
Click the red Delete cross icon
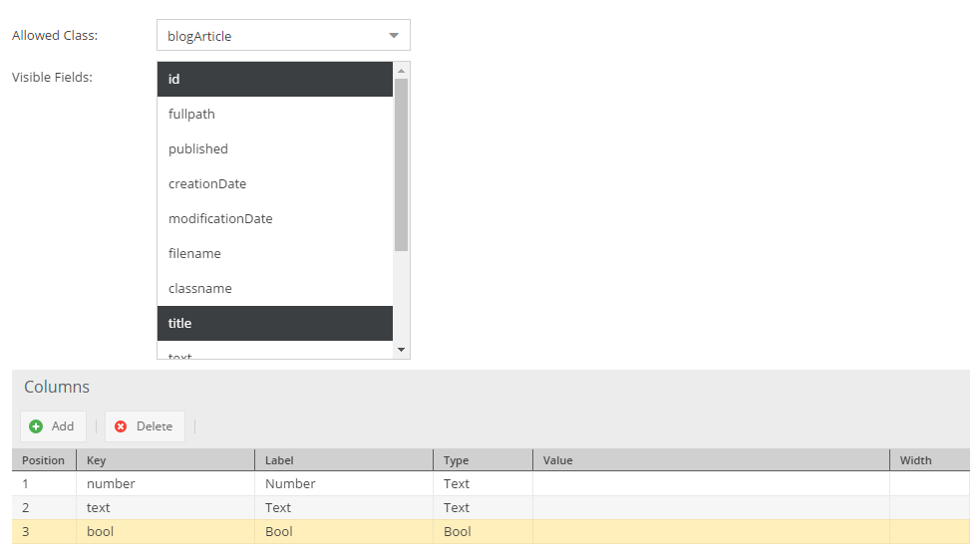click(121, 426)
